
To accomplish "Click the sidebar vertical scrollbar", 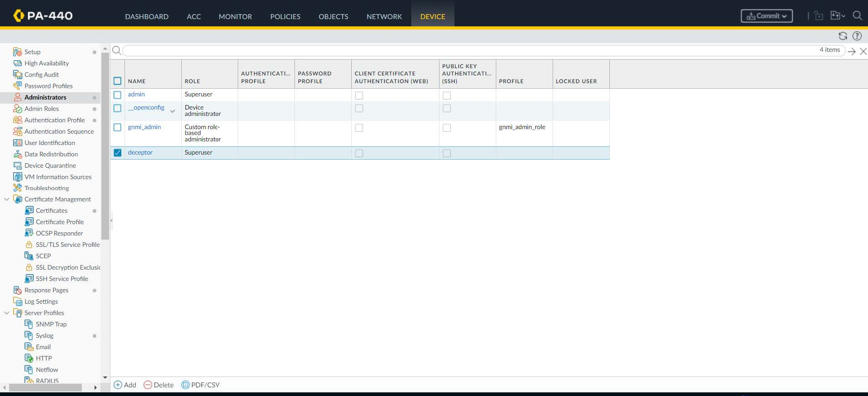I will click(x=105, y=145).
